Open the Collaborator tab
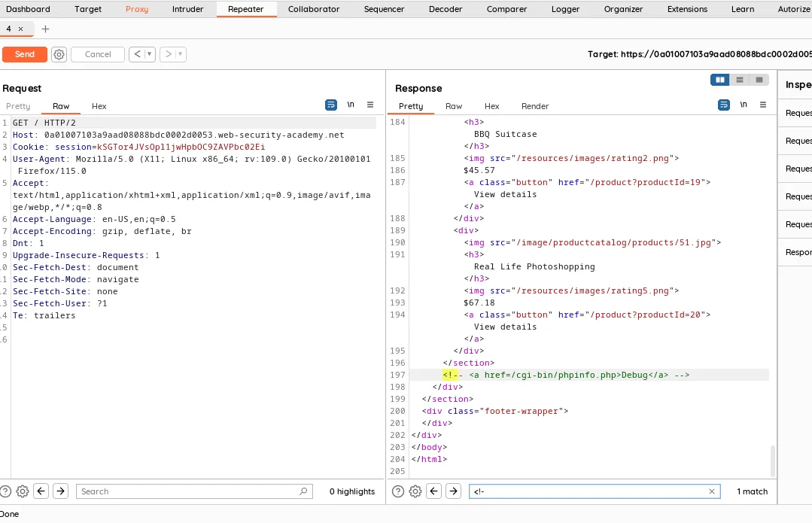 tap(314, 9)
